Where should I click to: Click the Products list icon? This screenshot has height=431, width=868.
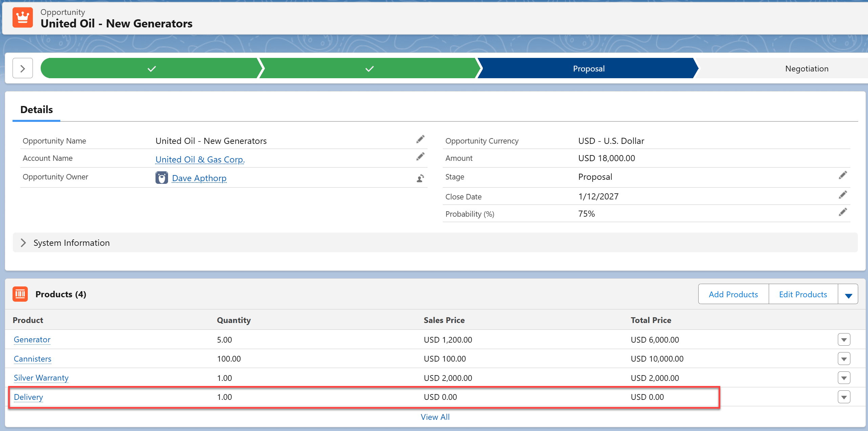(x=20, y=294)
